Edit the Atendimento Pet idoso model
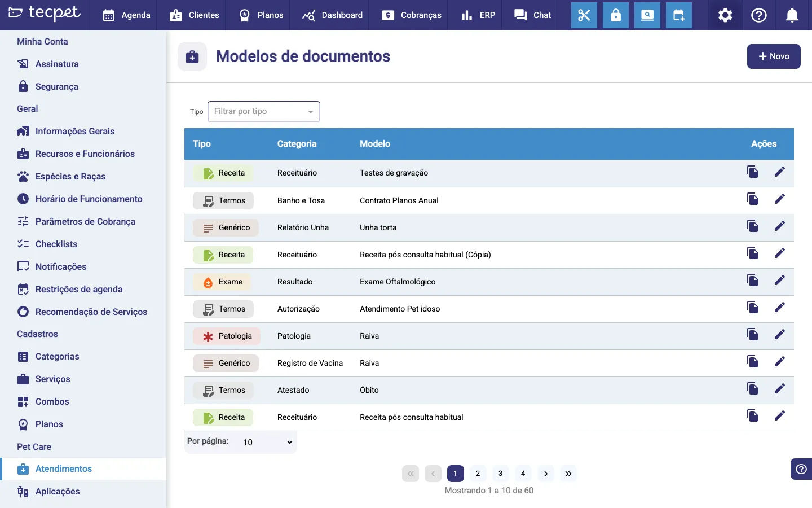The height and width of the screenshot is (508, 812). click(x=780, y=307)
